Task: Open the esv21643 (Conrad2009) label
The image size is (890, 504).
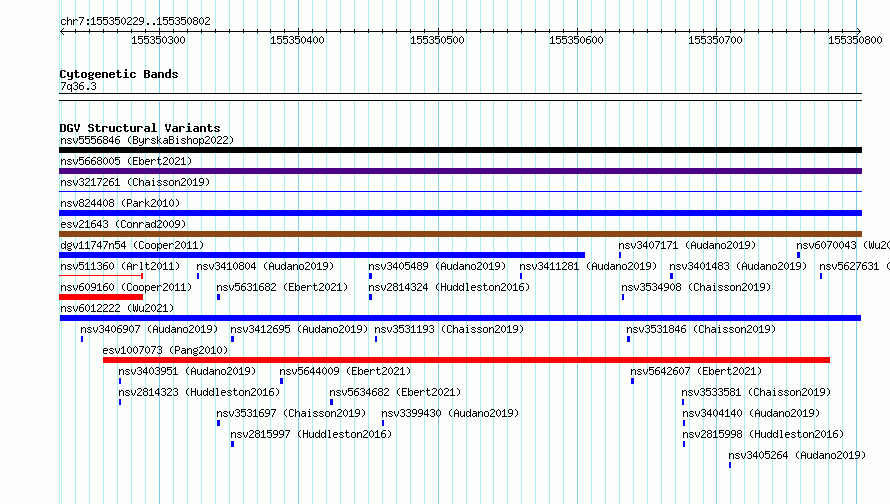Action: pyautogui.click(x=123, y=224)
